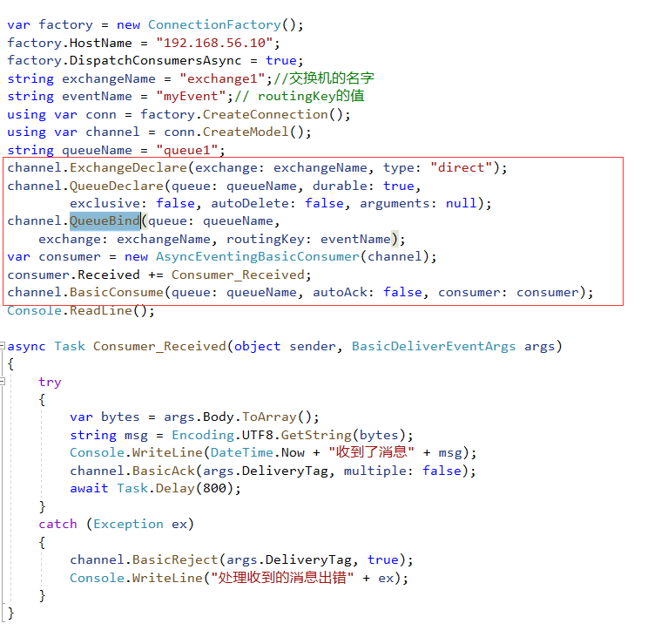This screenshot has width=668, height=644.
Task: Click the Exception type name
Action: coord(128,524)
